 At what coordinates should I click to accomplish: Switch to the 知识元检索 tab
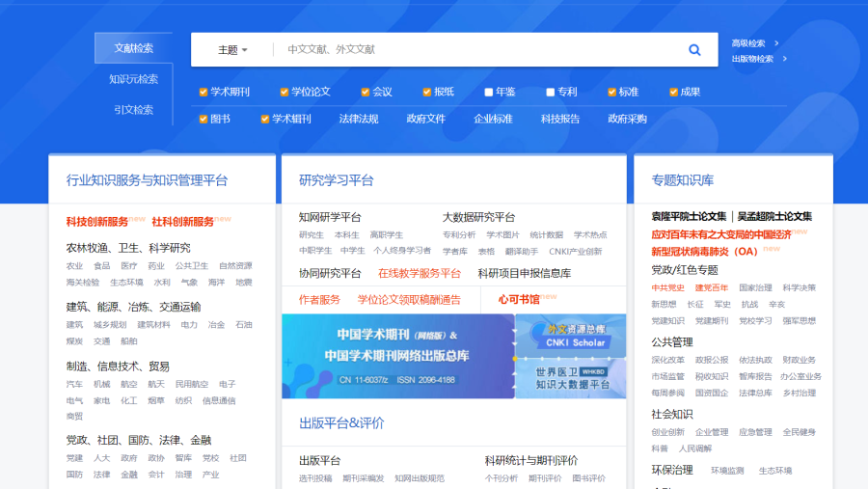pyautogui.click(x=133, y=79)
